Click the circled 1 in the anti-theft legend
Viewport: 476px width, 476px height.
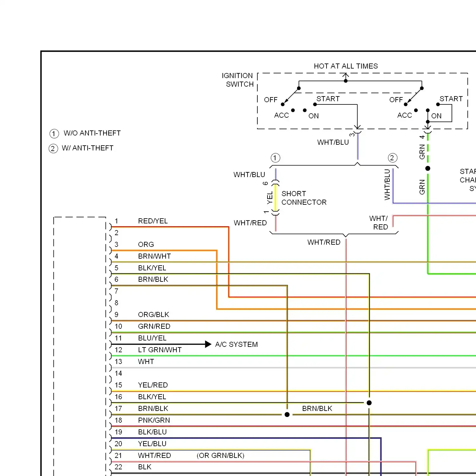pyautogui.click(x=54, y=134)
